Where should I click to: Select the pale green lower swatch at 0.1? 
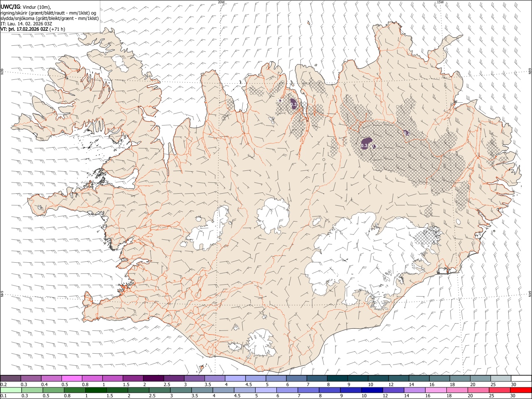[x=10, y=390]
